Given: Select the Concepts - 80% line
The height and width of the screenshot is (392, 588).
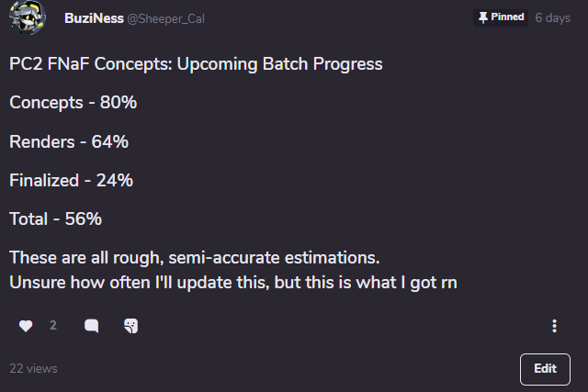Looking at the screenshot, I should point(73,103).
